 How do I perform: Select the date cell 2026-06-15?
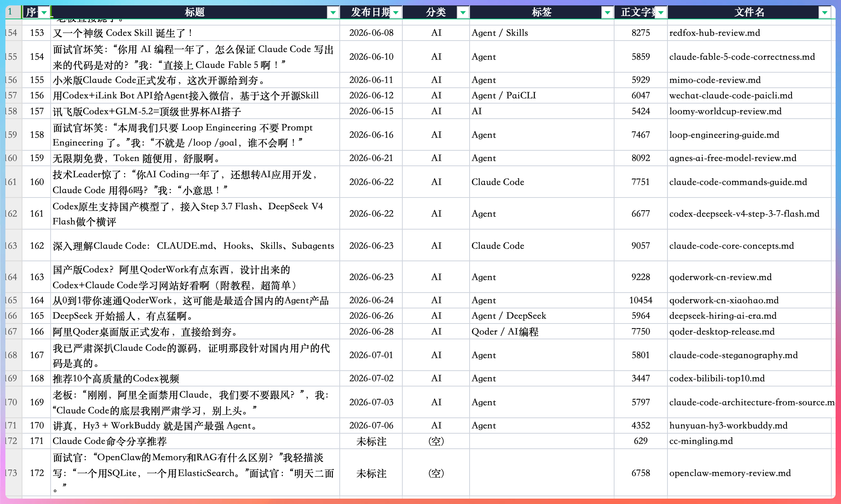click(x=371, y=111)
